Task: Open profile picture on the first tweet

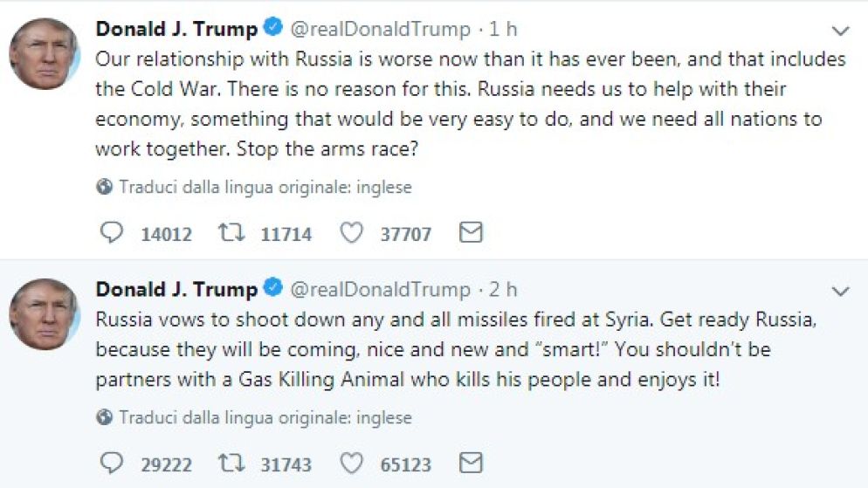Action: pos(44,53)
